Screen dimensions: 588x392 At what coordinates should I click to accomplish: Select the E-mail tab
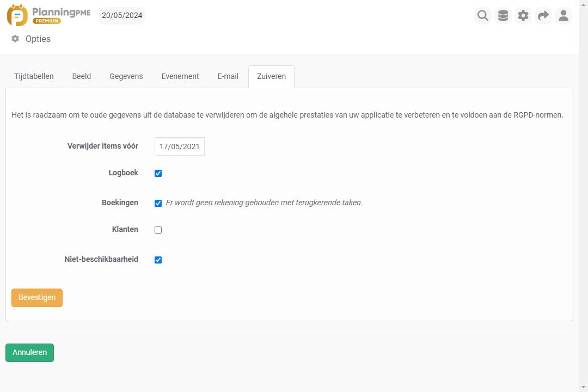228,77
